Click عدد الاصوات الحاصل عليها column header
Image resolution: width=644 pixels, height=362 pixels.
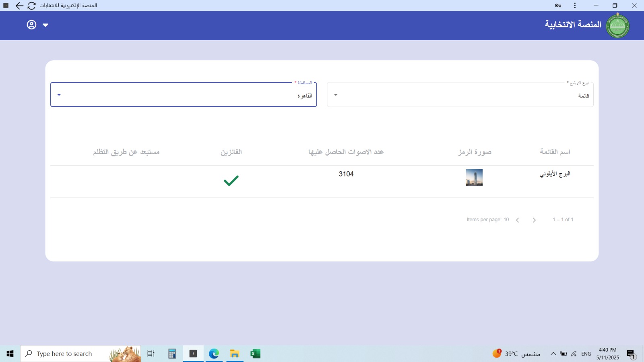pos(346,152)
